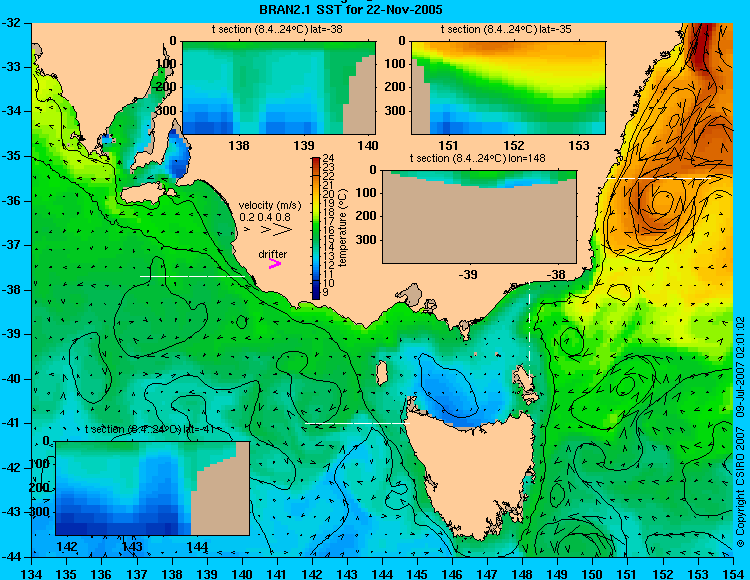Click the largest 0.8 velocity arrow in legend
This screenshot has width=750, height=580.
pyautogui.click(x=283, y=230)
